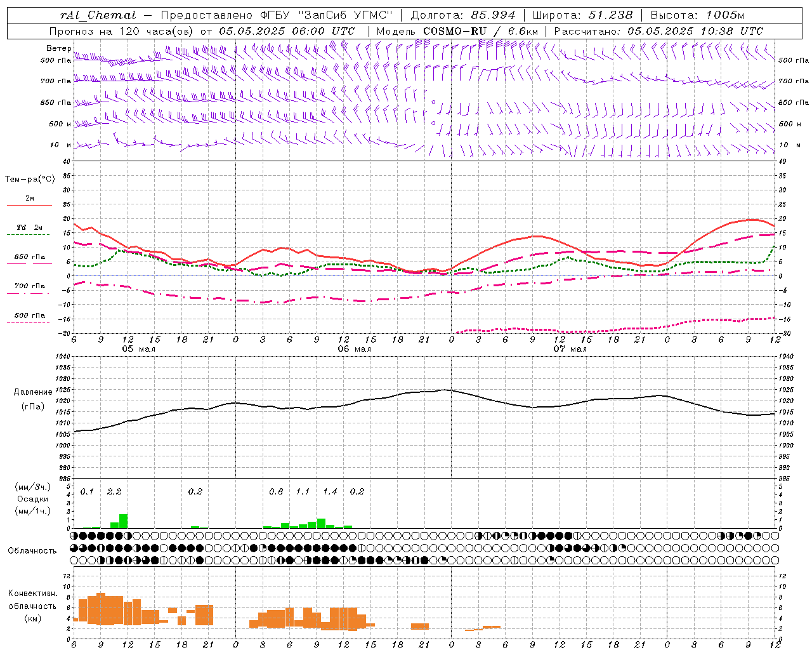This screenshot has width=812, height=650.
Task: Click the (мм/3ч.) precipitation unit label
Action: tap(33, 487)
